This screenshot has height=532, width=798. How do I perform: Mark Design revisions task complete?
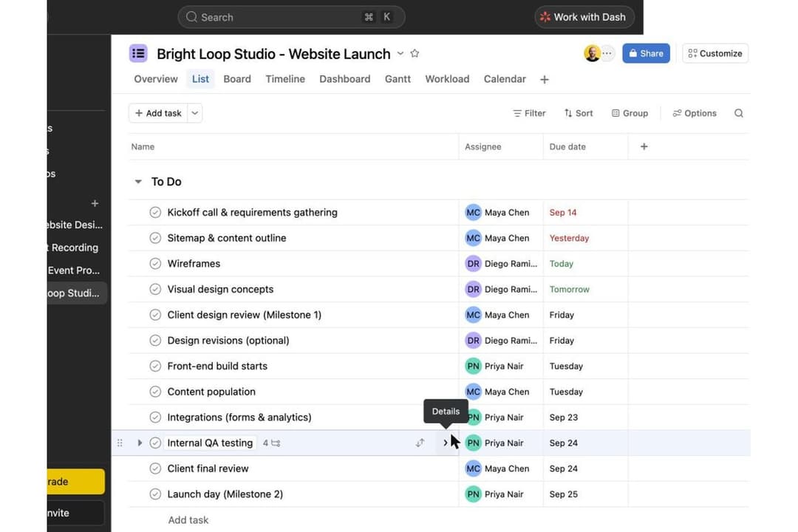[x=155, y=340]
